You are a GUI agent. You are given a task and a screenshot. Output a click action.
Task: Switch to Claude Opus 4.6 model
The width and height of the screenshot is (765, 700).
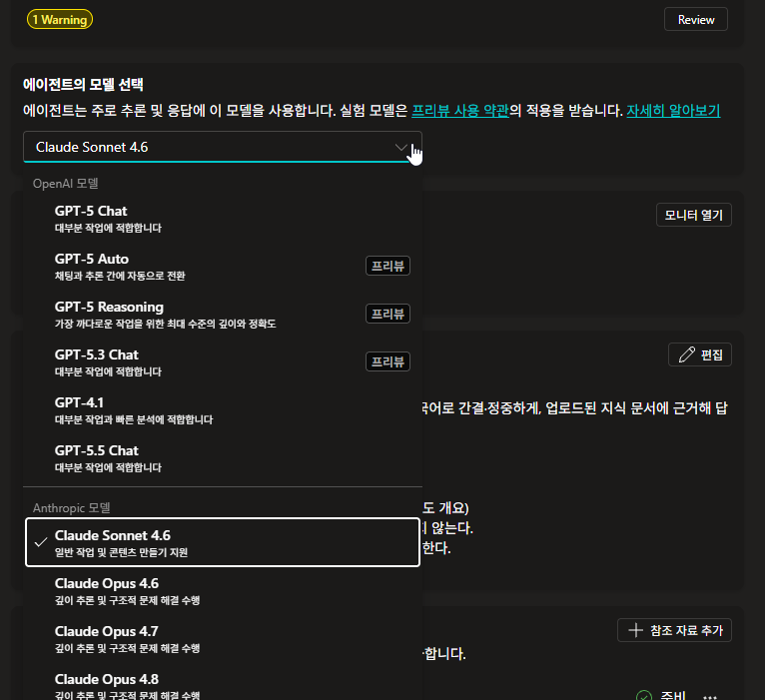223,591
